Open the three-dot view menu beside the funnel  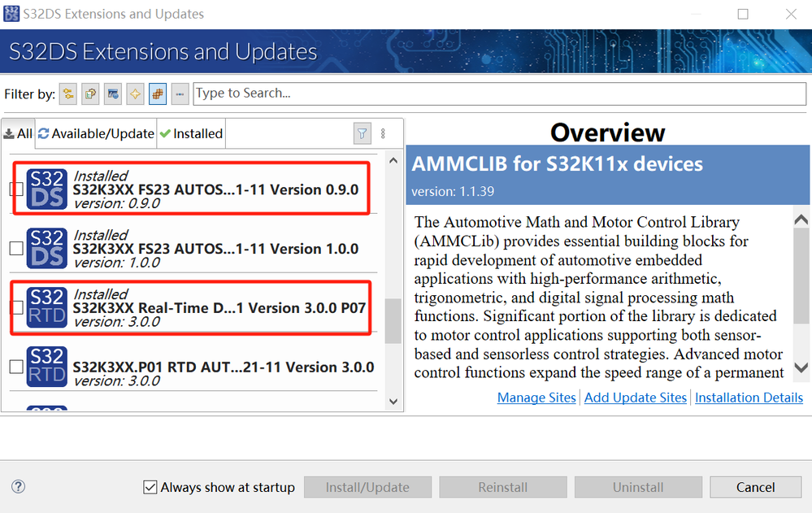pos(383,133)
